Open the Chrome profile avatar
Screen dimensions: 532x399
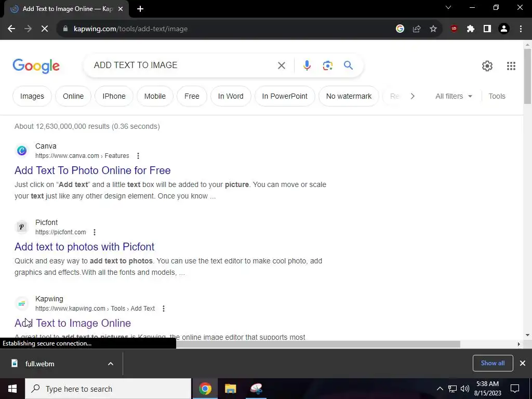(x=504, y=29)
